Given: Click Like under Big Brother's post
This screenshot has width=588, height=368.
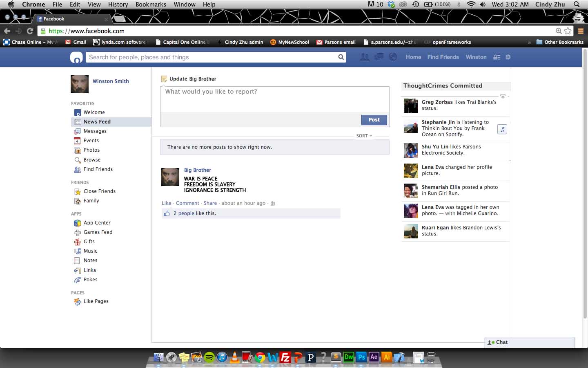Looking at the screenshot, I should (x=166, y=203).
